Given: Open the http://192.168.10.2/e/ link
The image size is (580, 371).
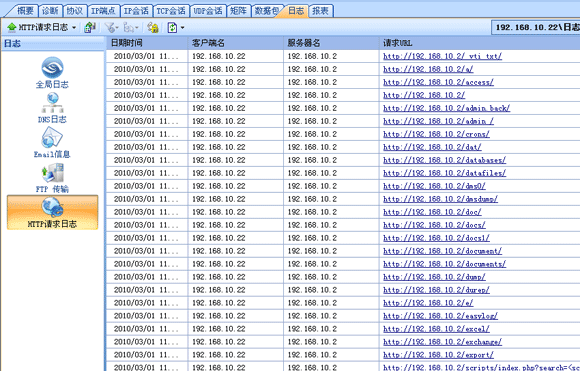Looking at the screenshot, I should click(428, 303).
